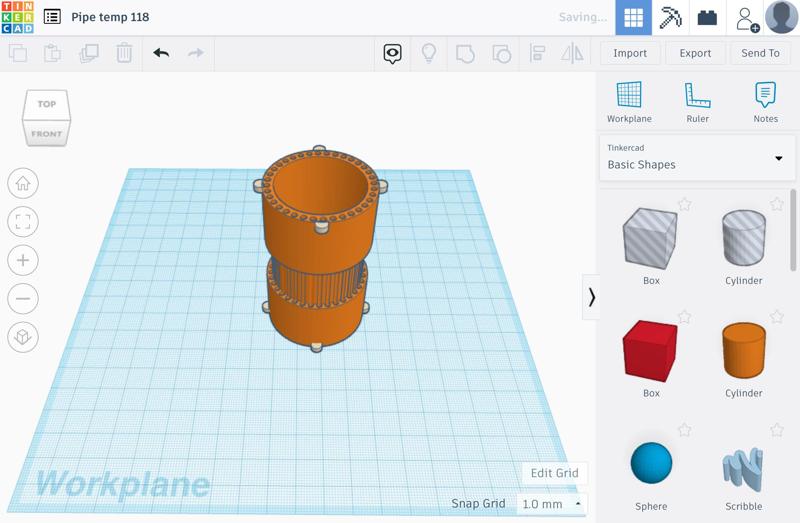Switch to the 3D design grid tab

tap(631, 17)
